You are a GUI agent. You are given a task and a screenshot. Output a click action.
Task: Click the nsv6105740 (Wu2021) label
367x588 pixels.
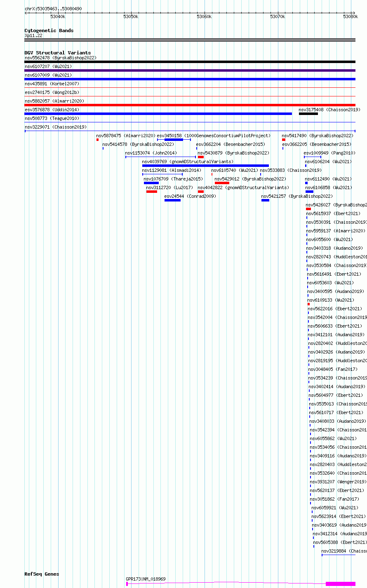235,170
